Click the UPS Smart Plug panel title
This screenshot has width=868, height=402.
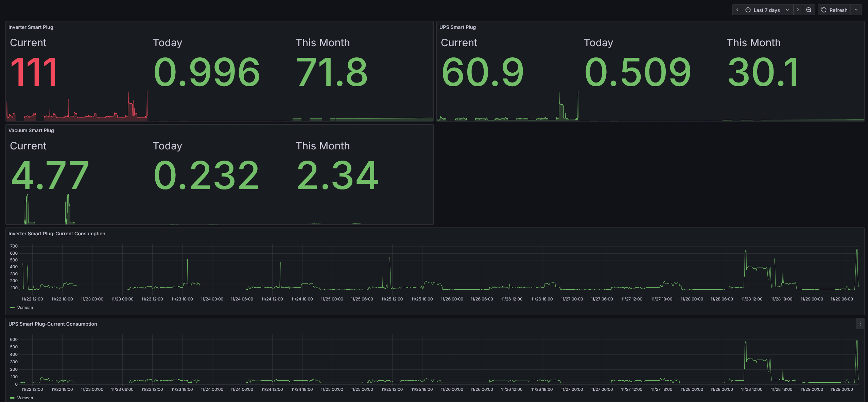[457, 27]
